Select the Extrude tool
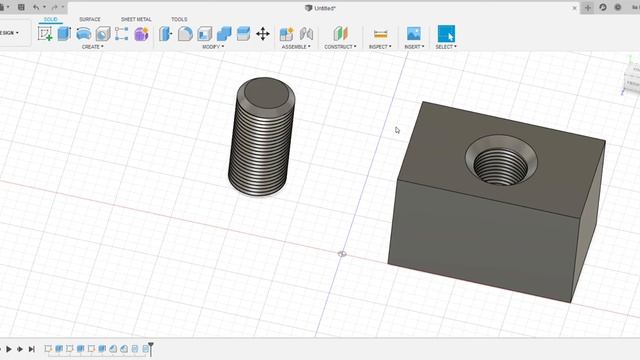This screenshot has width=640, height=360. [x=64, y=34]
